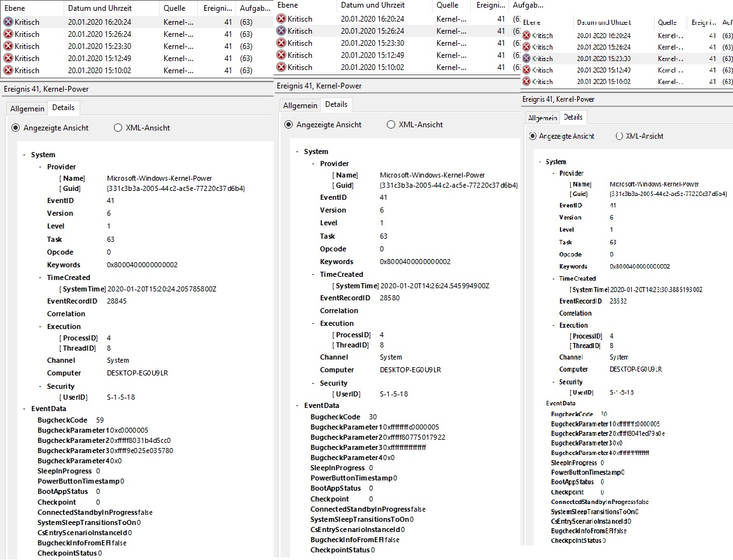Collapse the Provider node in left screenshot
Image resolution: width=733 pixels, height=560 pixels.
40,167
